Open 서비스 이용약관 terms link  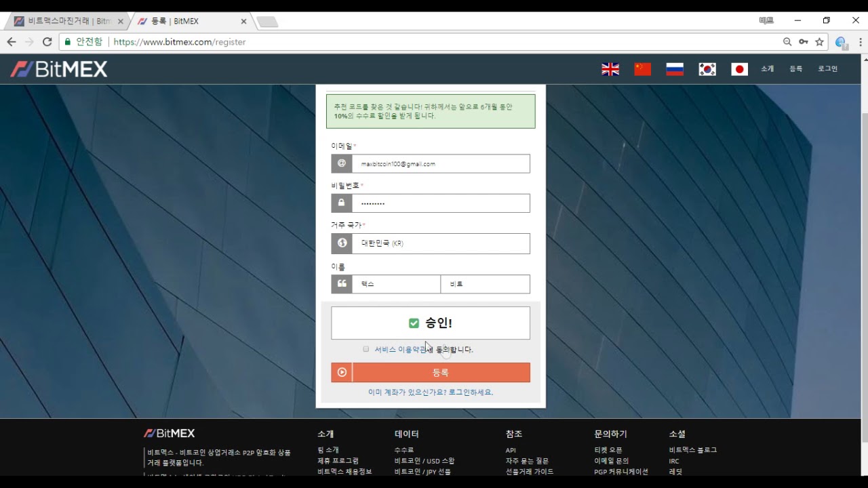pos(401,350)
